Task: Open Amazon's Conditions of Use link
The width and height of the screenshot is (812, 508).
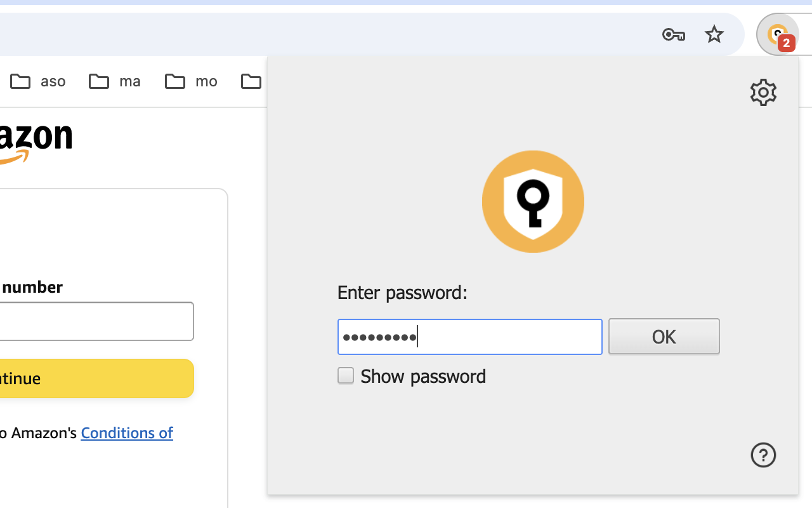Action: point(126,432)
